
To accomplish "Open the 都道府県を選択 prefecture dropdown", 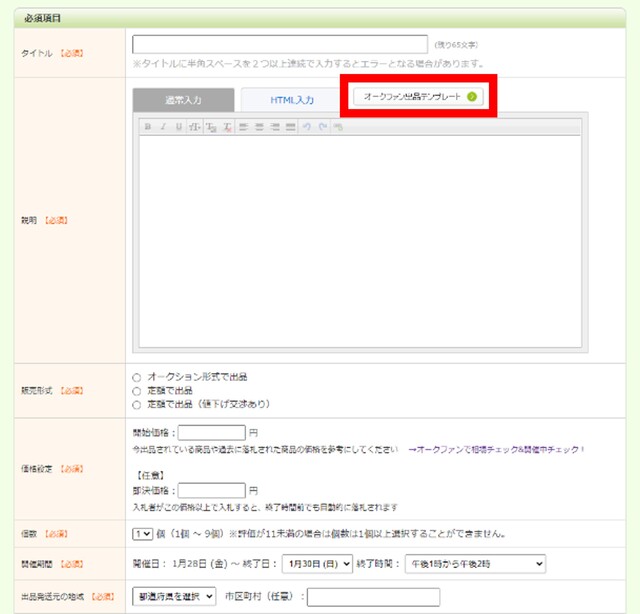I will [x=174, y=596].
